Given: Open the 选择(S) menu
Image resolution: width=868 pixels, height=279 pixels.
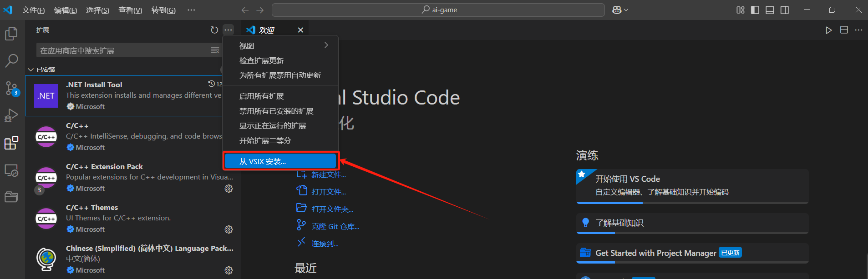Looking at the screenshot, I should tap(97, 10).
